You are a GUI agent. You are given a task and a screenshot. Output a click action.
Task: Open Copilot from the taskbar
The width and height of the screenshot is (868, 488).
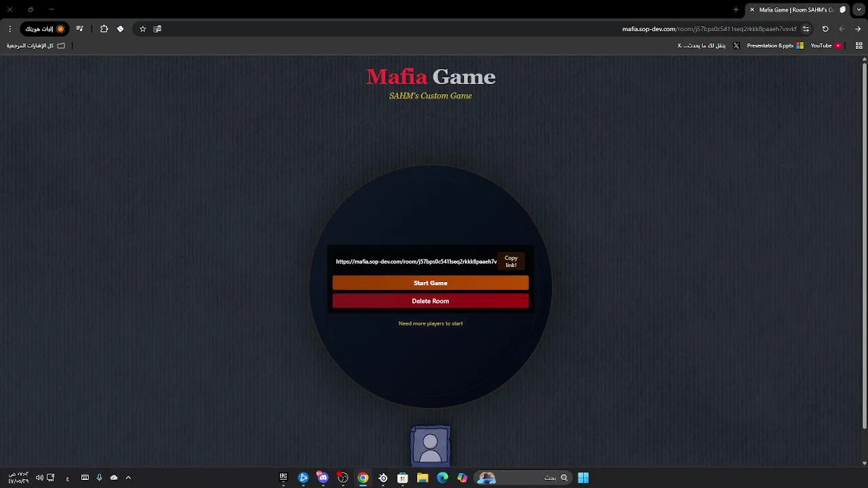(462, 478)
